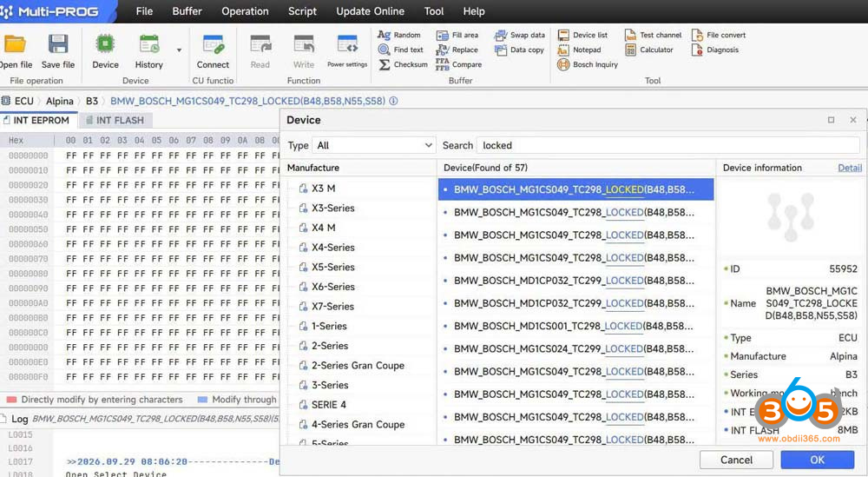
Task: Click the Read function icon
Action: (x=260, y=44)
